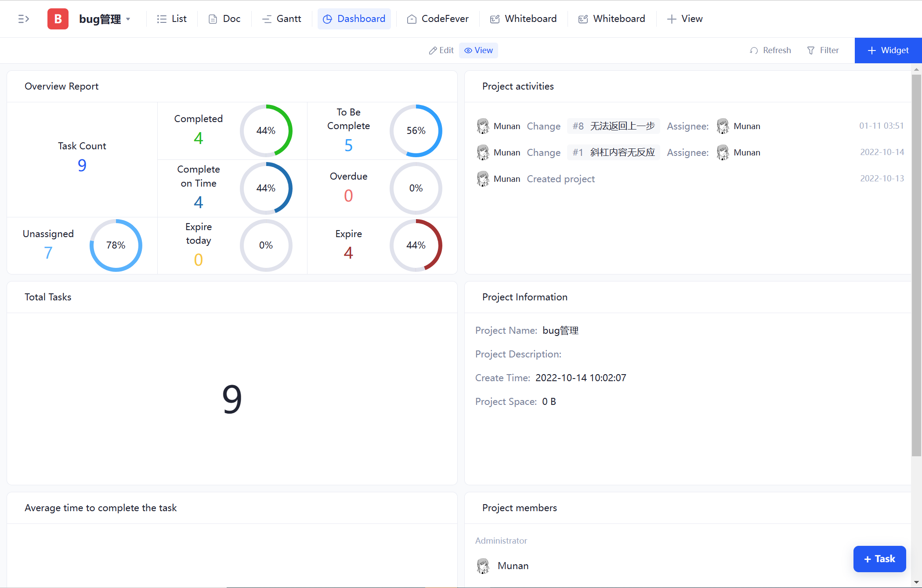Click the plus icon to add View
This screenshot has width=922, height=588.
click(x=671, y=19)
